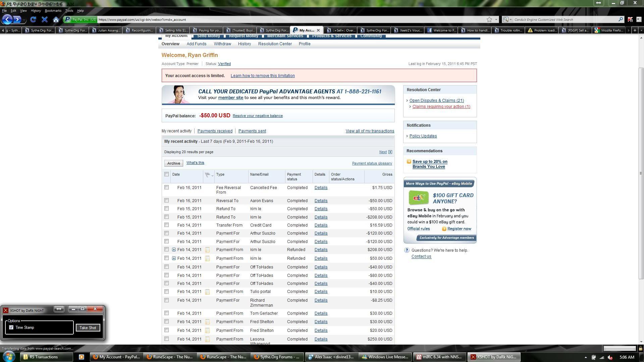This screenshot has width=644, height=362.
Task: Click the search magnifier icon in search bar
Action: [x=621, y=19]
